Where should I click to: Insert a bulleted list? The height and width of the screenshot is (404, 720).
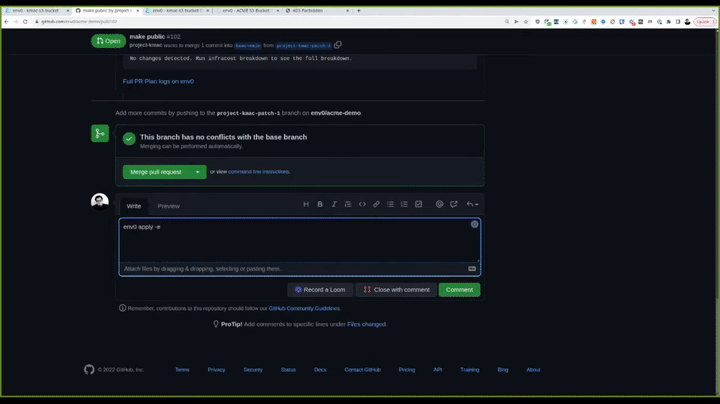pos(390,204)
